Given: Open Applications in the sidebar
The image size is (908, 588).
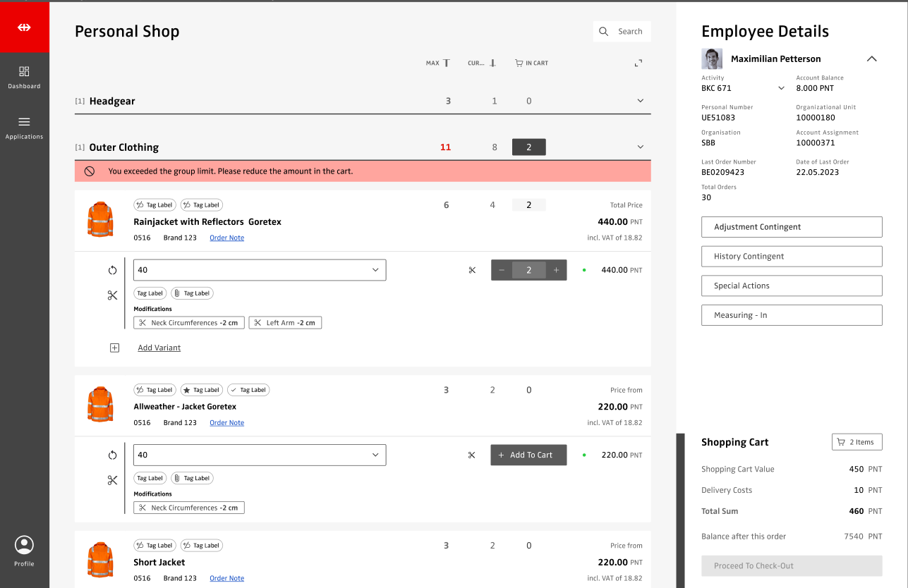Looking at the screenshot, I should coord(24,127).
